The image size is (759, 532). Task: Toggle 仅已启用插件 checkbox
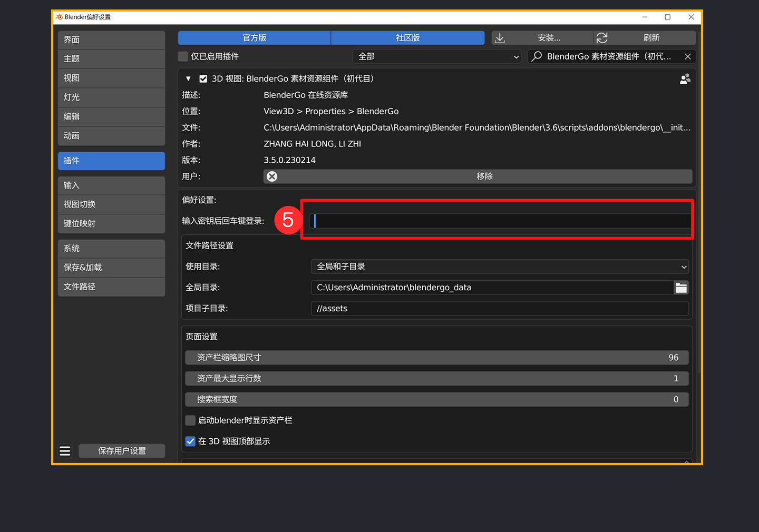click(x=183, y=56)
